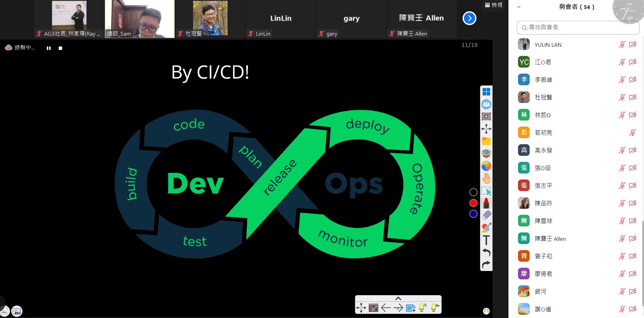The width and height of the screenshot is (644, 318).
Task: Go to previous slide with left arrow
Action: 386,308
